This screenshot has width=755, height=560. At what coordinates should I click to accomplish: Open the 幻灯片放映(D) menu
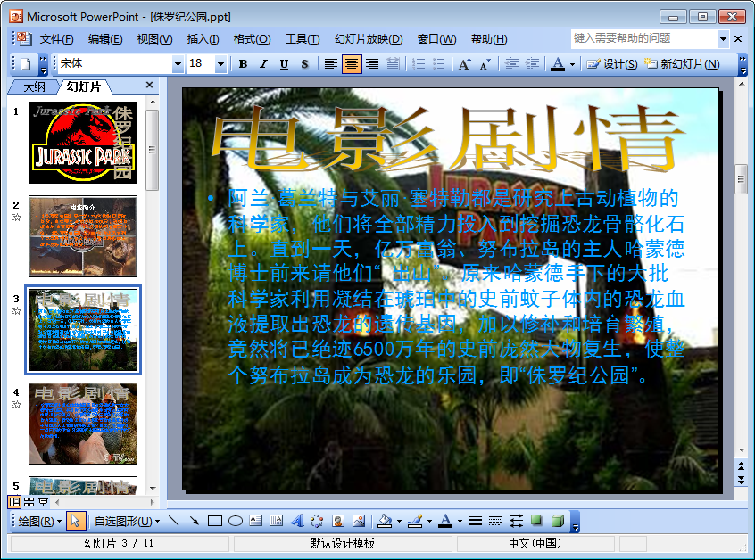click(x=369, y=39)
